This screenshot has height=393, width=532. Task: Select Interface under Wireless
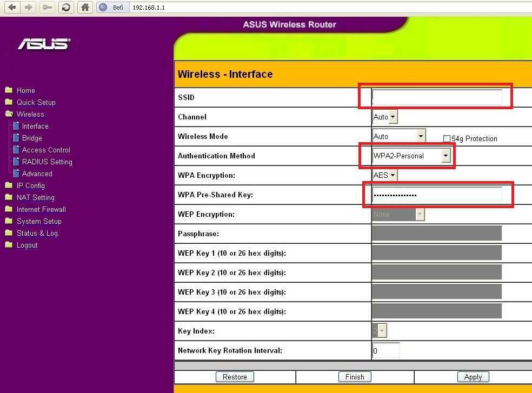[x=35, y=126]
